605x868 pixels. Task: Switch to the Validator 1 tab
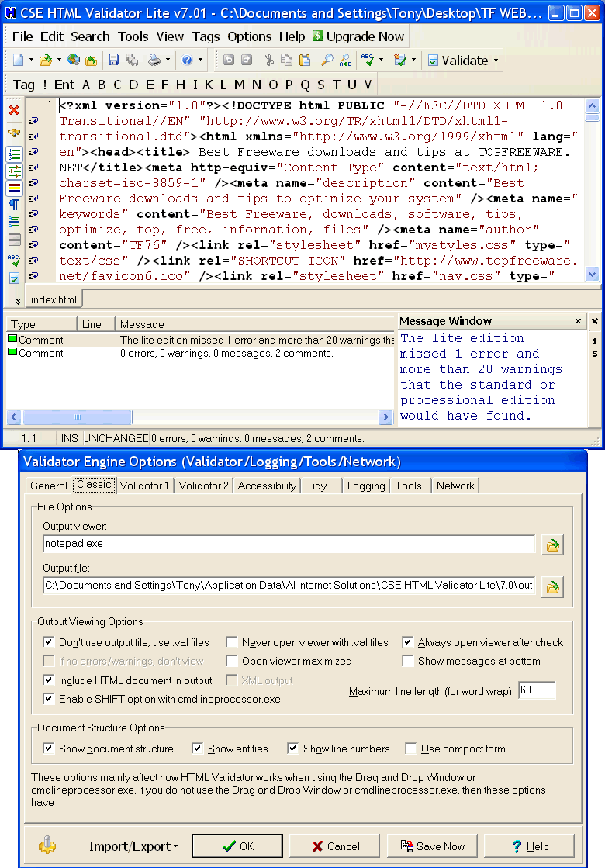(x=144, y=486)
